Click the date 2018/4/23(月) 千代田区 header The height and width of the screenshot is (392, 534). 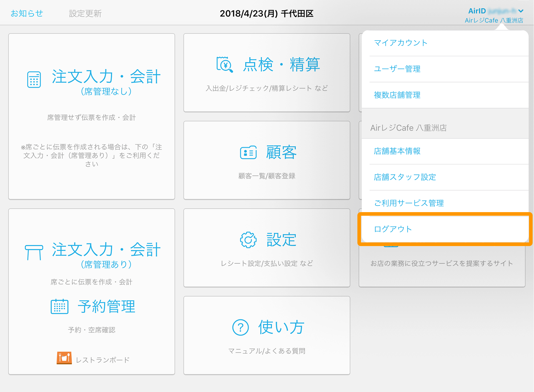(x=267, y=14)
